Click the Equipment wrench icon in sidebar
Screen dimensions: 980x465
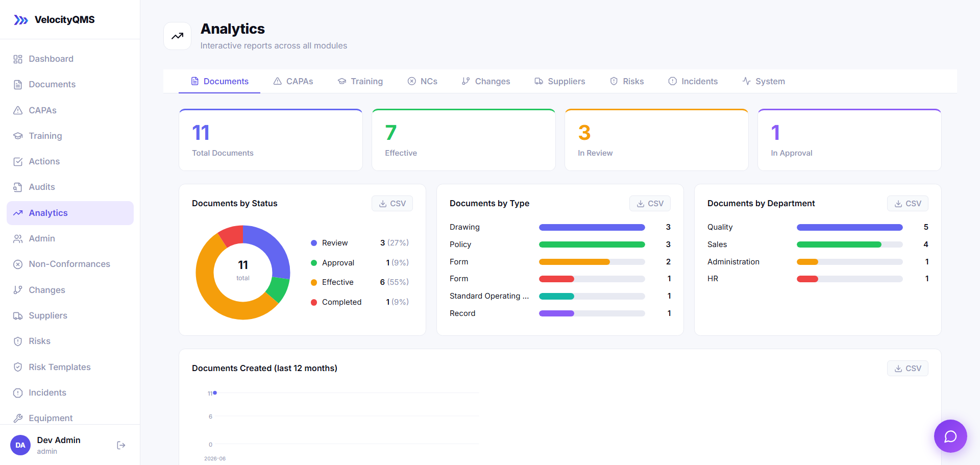tap(18, 418)
